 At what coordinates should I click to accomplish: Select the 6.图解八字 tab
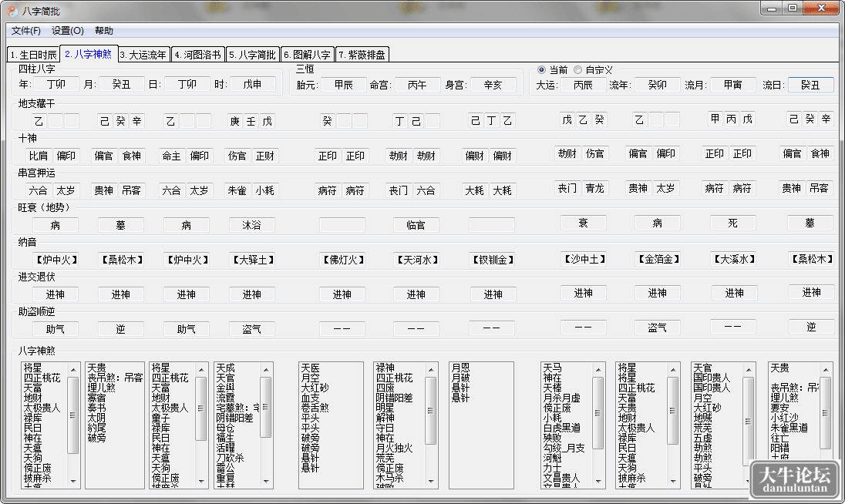(307, 55)
